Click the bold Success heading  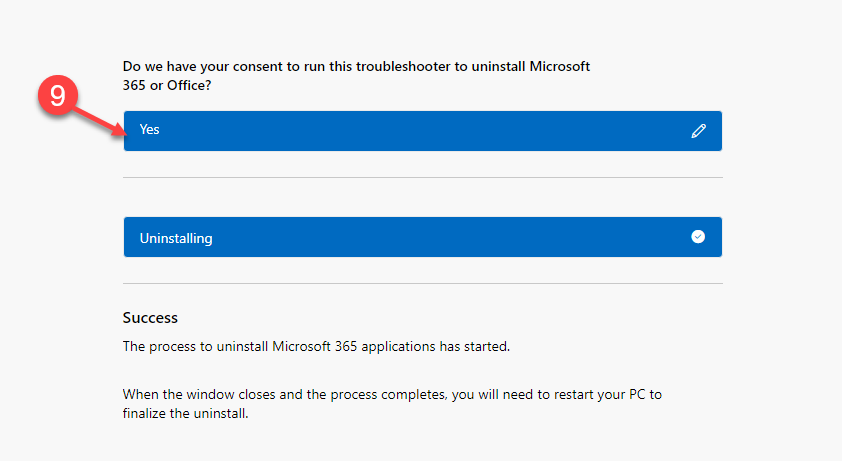[150, 318]
